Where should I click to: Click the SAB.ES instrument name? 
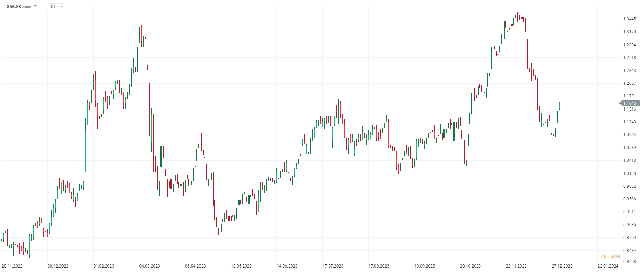point(14,7)
